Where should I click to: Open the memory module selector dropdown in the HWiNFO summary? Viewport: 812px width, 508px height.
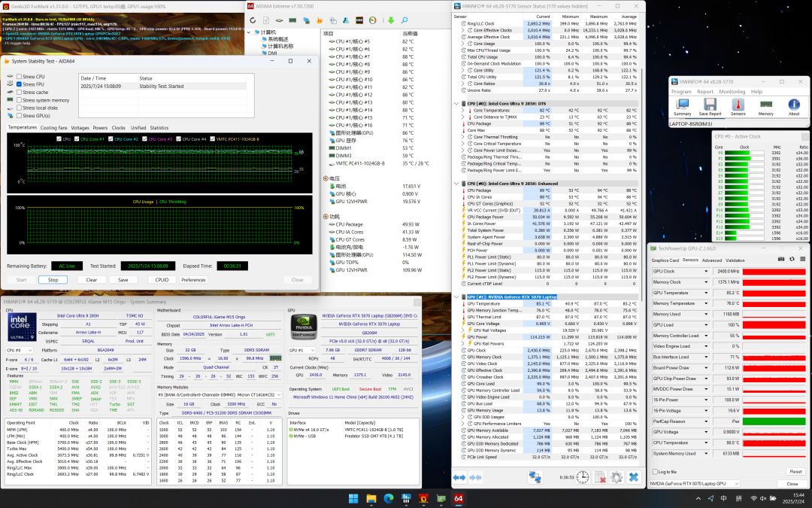coord(220,395)
